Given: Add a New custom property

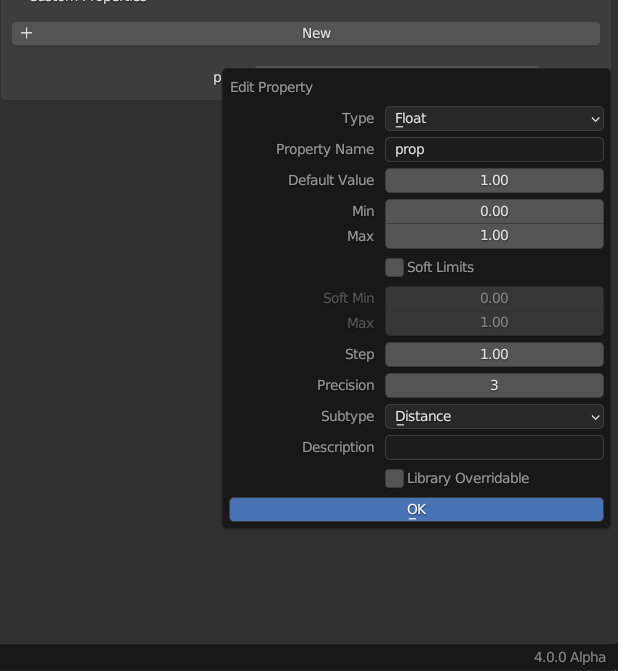Looking at the screenshot, I should click(x=306, y=33).
